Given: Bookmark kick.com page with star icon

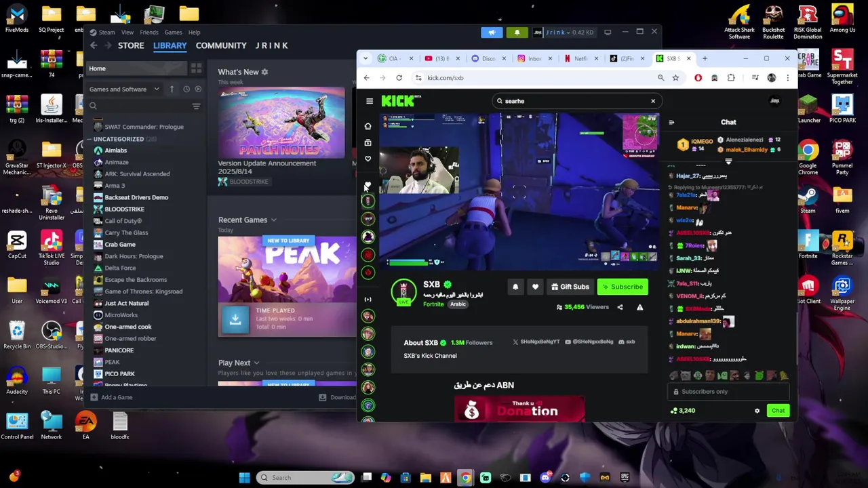Looking at the screenshot, I should click(675, 78).
